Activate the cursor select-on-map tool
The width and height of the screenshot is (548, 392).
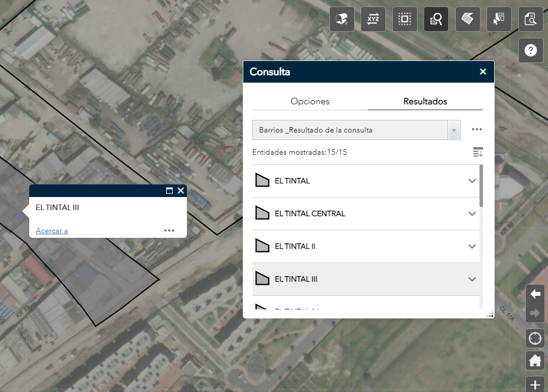coord(499,20)
